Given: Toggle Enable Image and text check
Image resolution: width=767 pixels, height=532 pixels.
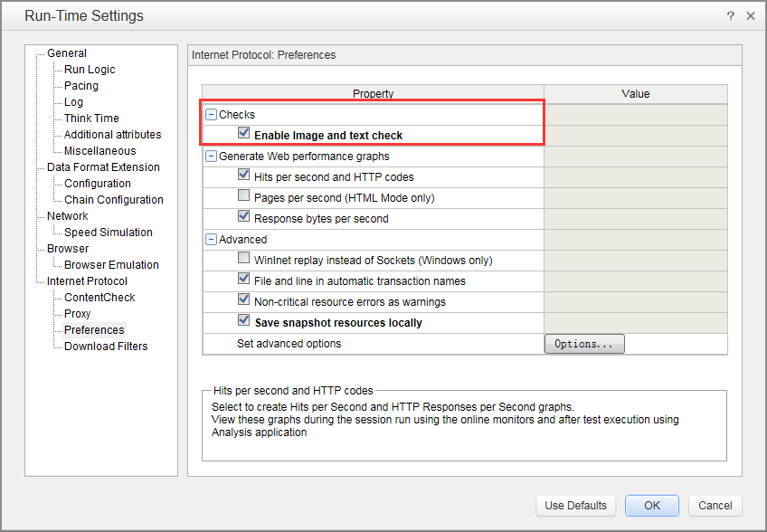Looking at the screenshot, I should point(243,133).
